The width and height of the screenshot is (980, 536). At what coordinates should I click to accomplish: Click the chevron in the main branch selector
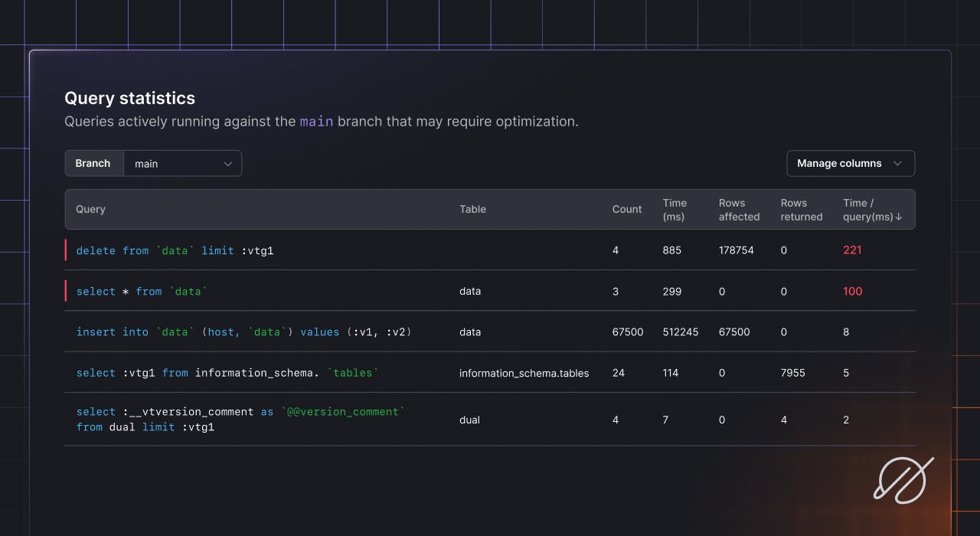pyautogui.click(x=228, y=163)
